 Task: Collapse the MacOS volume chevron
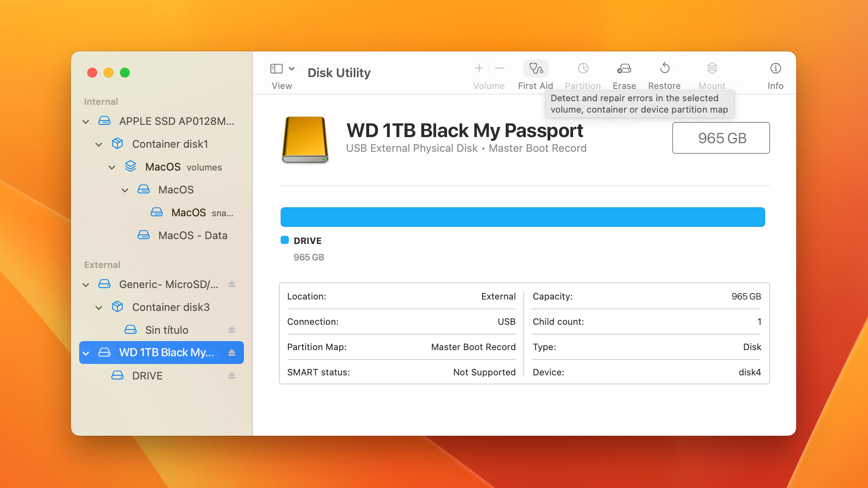[125, 190]
